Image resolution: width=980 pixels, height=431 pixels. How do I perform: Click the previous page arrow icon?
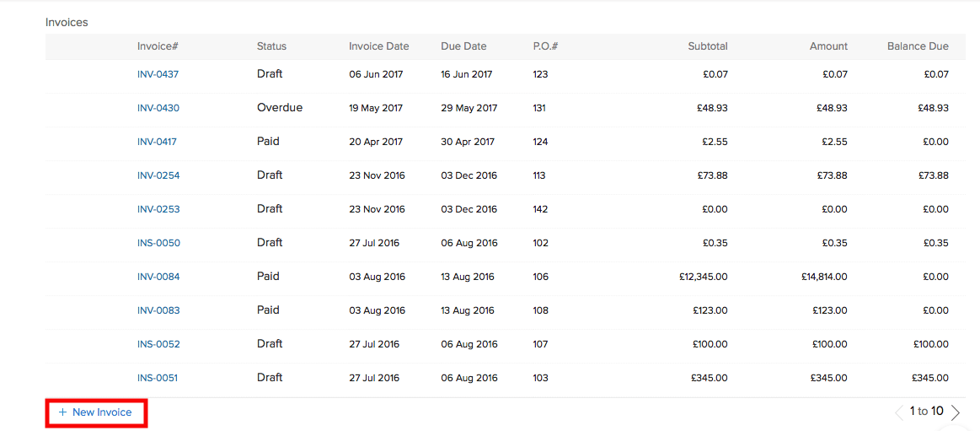click(899, 412)
